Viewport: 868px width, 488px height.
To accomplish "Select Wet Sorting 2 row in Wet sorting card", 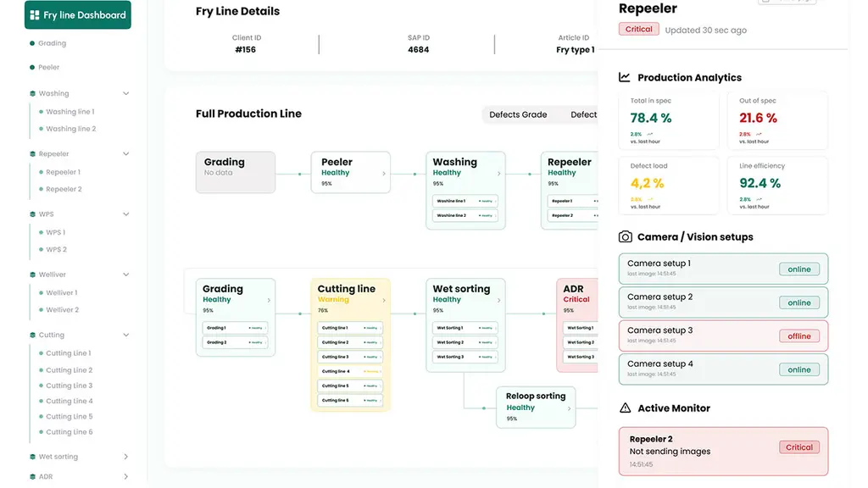I will pos(465,342).
